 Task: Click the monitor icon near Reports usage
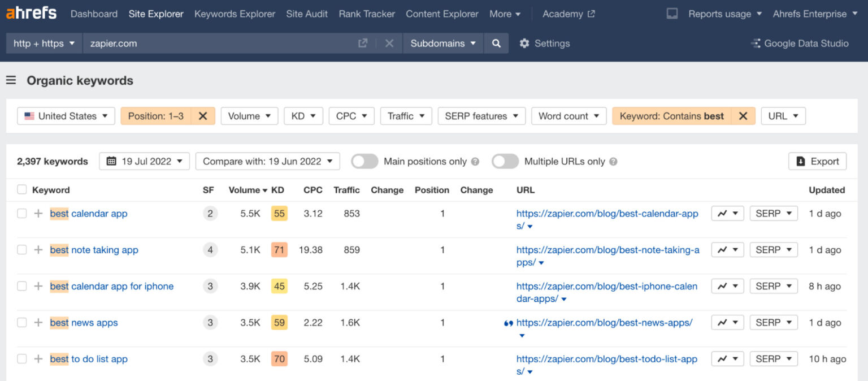pos(672,14)
